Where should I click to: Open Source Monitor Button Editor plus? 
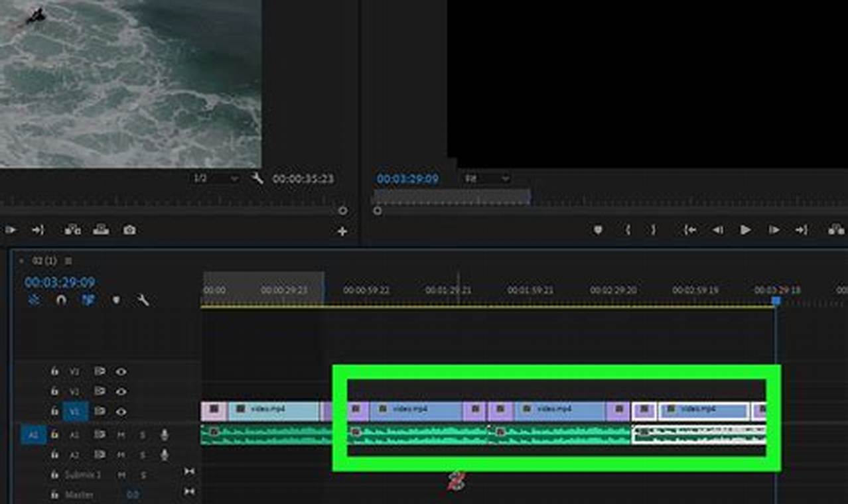pyautogui.click(x=342, y=231)
